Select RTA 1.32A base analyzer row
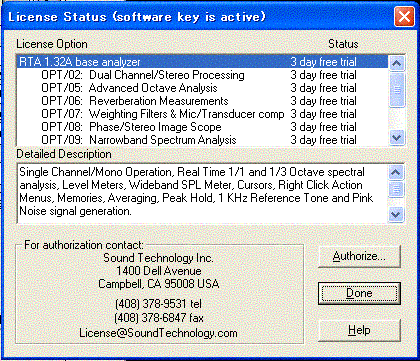 pyautogui.click(x=203, y=62)
